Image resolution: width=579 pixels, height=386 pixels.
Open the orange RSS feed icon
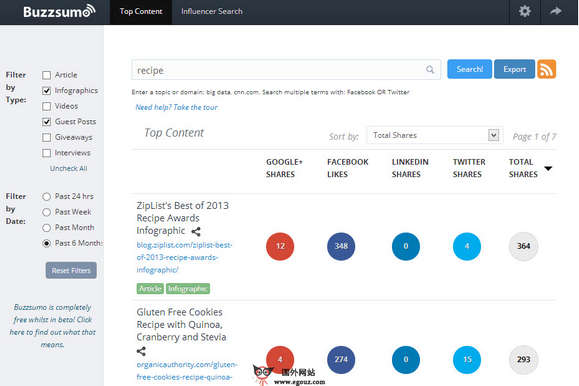547,69
